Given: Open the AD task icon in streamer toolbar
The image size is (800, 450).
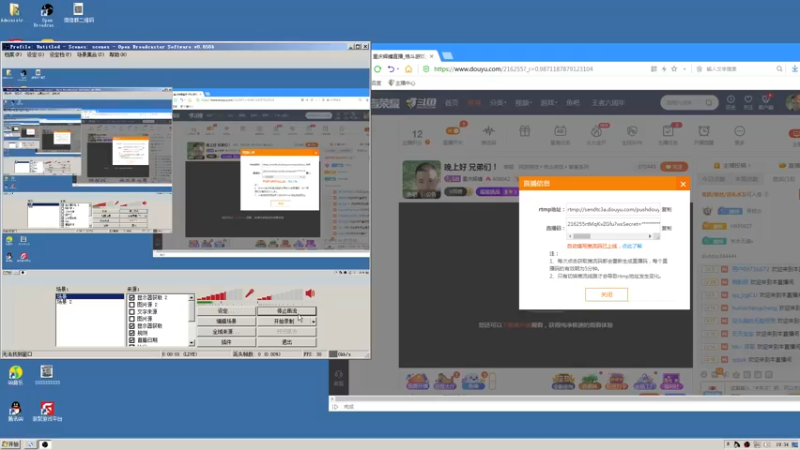Looking at the screenshot, I should (560, 131).
